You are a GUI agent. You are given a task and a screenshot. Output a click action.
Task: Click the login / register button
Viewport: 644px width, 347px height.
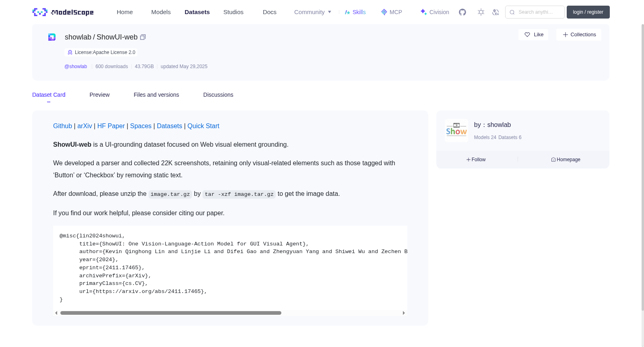588,12
